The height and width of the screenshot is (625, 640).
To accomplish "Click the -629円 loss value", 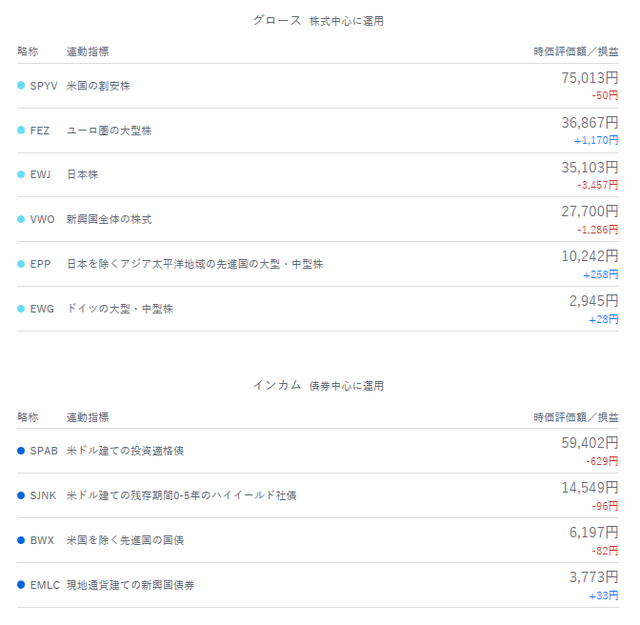I will [602, 461].
